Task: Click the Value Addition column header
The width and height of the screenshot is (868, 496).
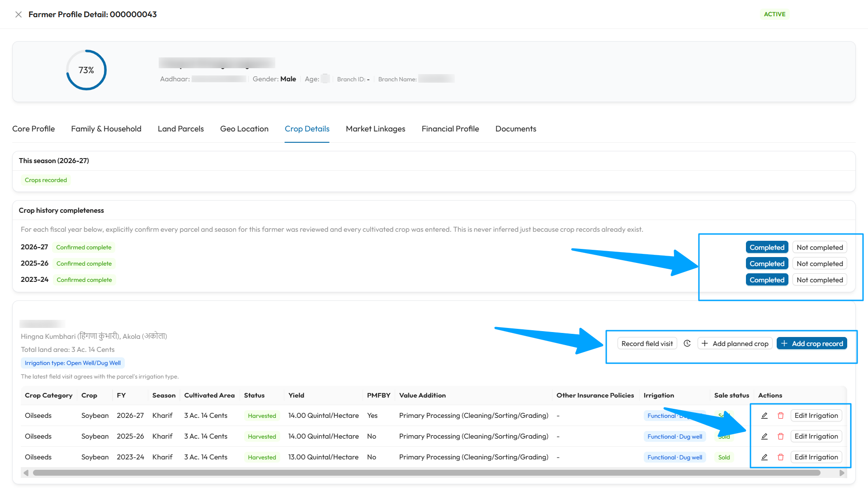Action: click(x=422, y=395)
